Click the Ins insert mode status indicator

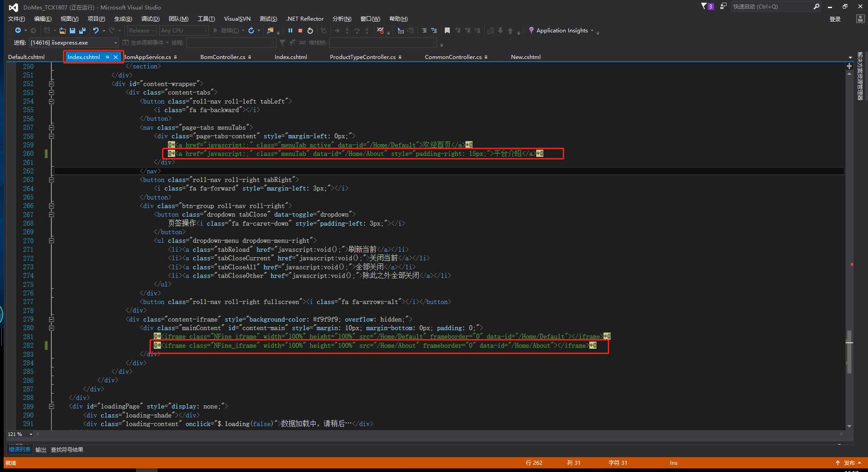pos(674,463)
